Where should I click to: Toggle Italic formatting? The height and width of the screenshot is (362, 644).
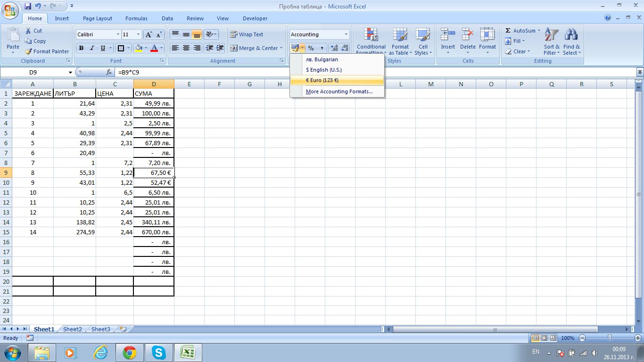click(92, 48)
